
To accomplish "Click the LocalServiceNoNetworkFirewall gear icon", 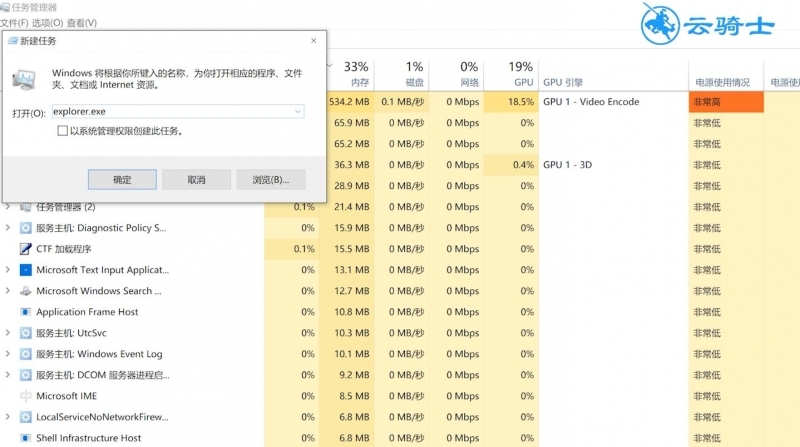I will click(x=25, y=417).
